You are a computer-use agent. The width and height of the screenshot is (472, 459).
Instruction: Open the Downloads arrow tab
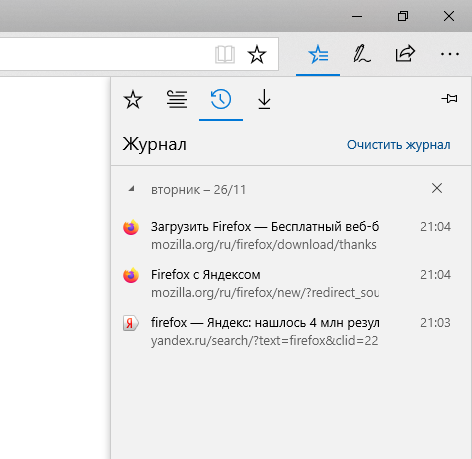(264, 99)
